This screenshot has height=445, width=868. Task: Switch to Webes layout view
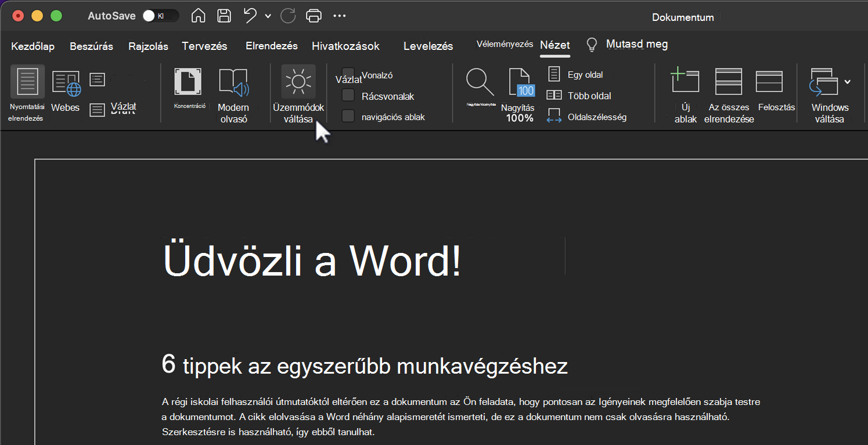(67, 84)
